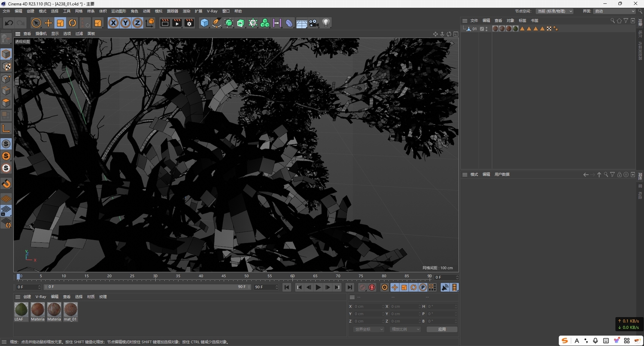Click the Render View icon
644x346 pixels.
coord(165,23)
